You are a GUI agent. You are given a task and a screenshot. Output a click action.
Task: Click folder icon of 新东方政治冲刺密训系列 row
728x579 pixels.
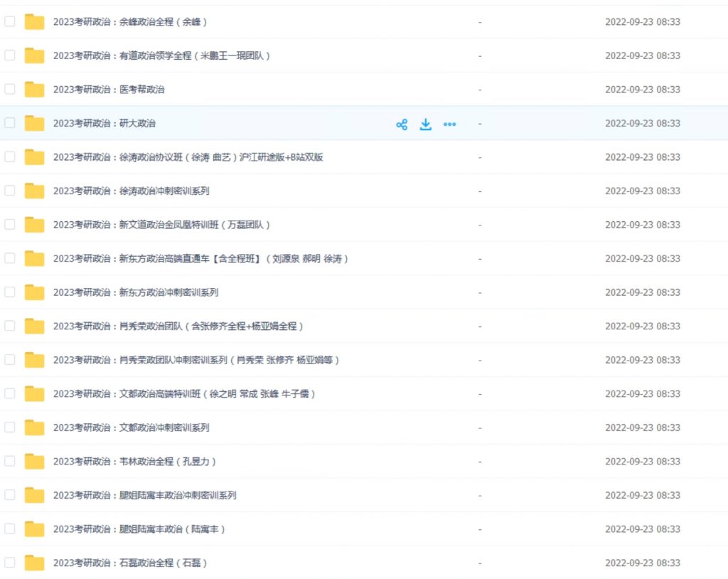(34, 292)
